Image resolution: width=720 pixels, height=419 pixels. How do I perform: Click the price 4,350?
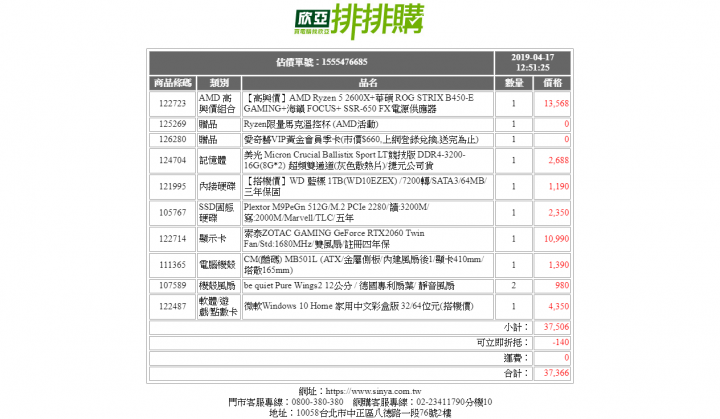click(x=558, y=306)
